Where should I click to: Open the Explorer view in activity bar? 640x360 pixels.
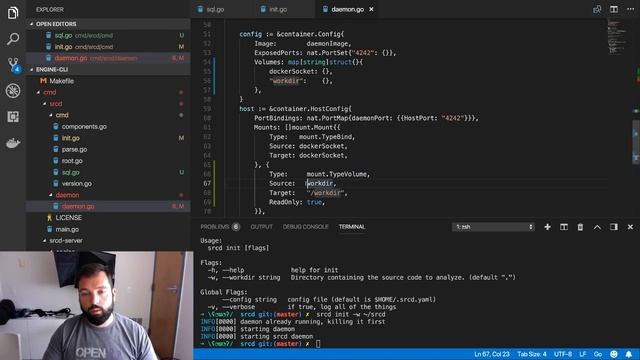(13, 13)
